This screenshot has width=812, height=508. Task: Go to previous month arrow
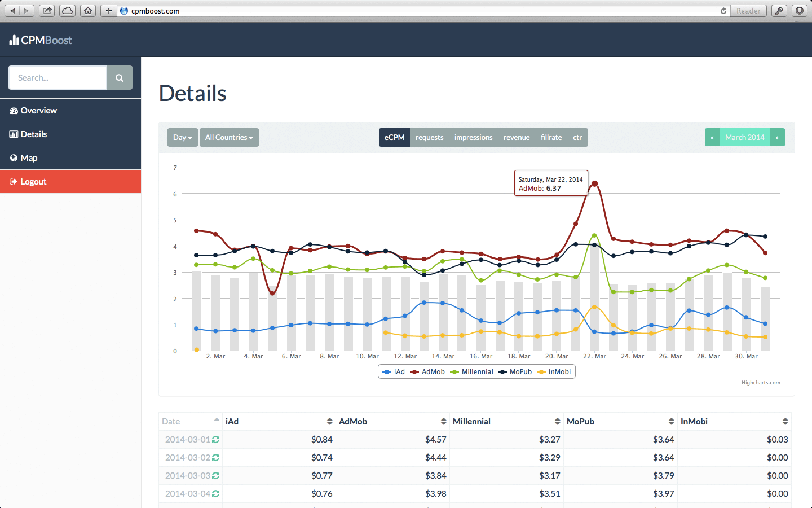[712, 138]
